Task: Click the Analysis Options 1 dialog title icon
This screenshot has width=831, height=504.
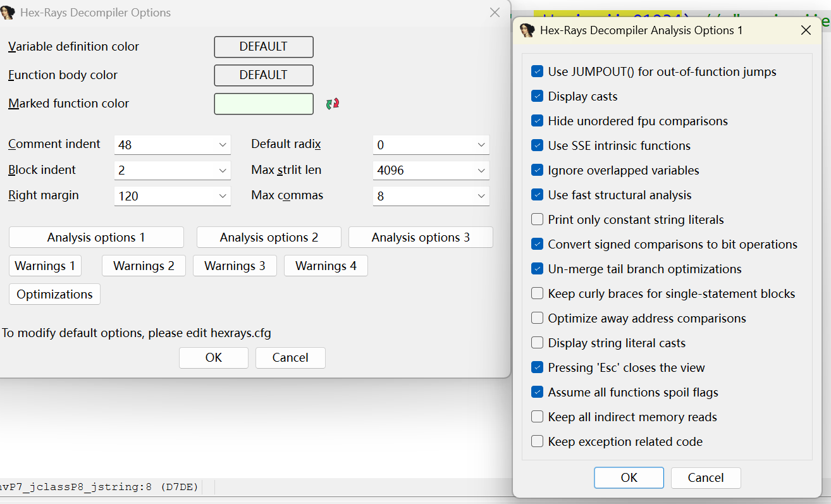Action: [527, 30]
